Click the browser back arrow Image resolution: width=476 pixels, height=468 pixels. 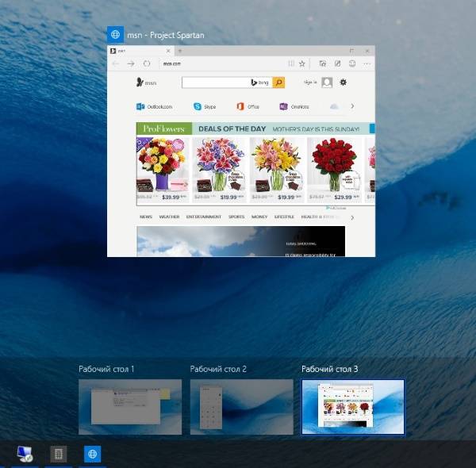[116, 63]
